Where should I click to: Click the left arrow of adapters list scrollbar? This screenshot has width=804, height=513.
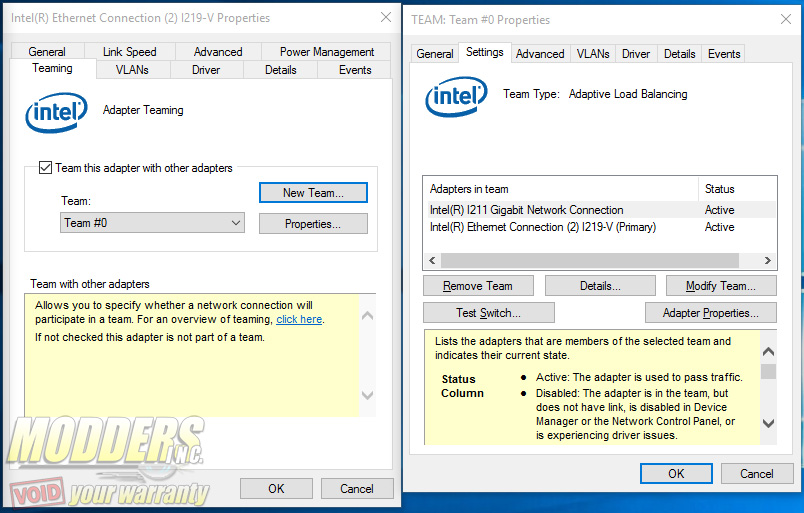(x=432, y=261)
